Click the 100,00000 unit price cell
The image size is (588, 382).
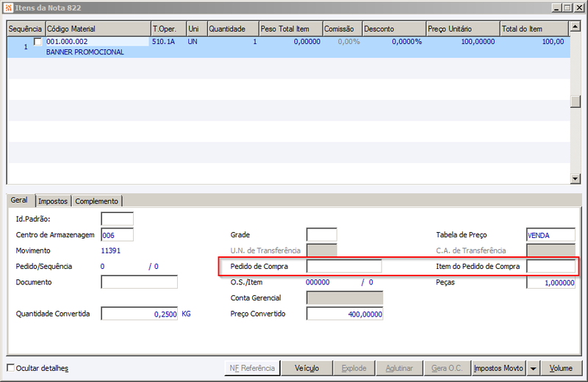click(x=478, y=42)
